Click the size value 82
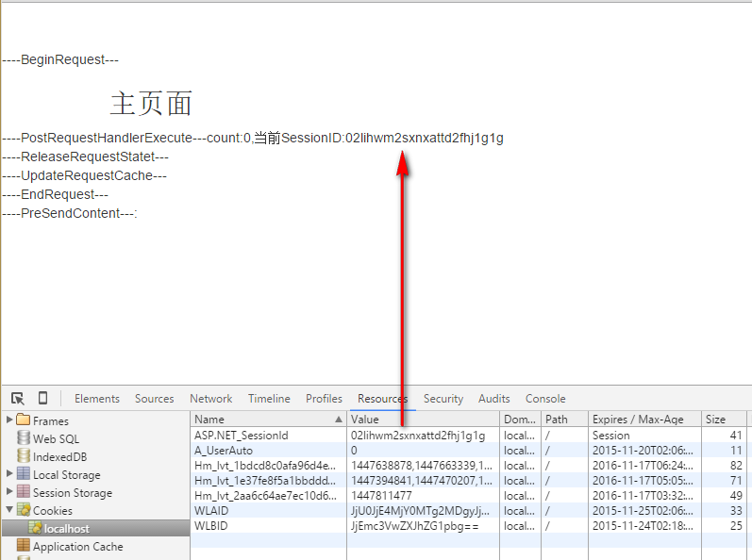The image size is (752, 560). click(736, 466)
